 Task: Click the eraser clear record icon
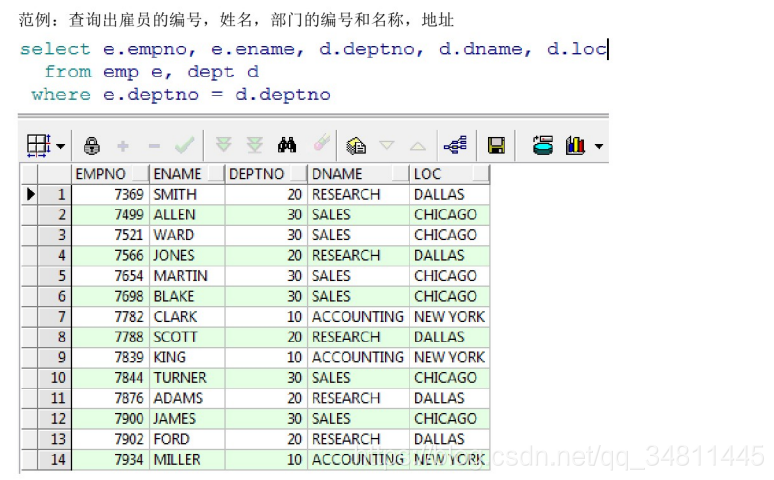point(321,142)
